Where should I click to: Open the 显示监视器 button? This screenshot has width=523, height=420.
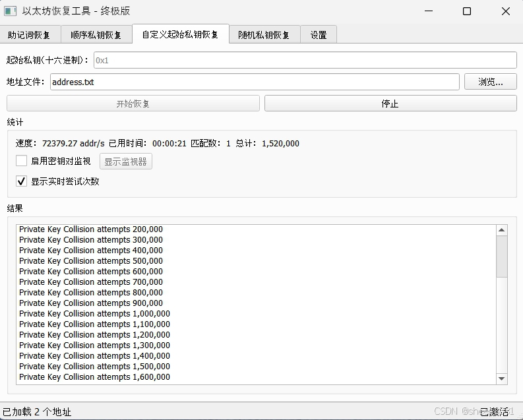(126, 162)
